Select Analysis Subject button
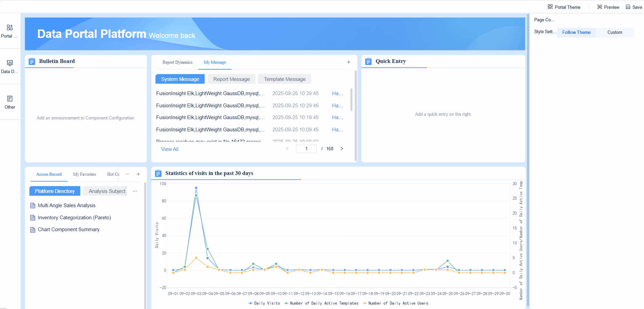This screenshot has width=644, height=309. 105,191
